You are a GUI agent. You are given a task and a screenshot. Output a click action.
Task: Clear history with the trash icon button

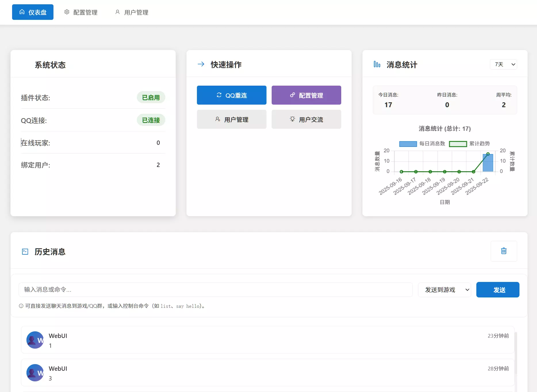click(504, 251)
